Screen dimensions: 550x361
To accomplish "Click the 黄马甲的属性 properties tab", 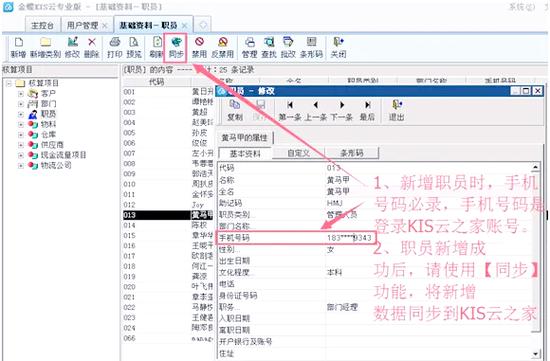I will tap(244, 138).
